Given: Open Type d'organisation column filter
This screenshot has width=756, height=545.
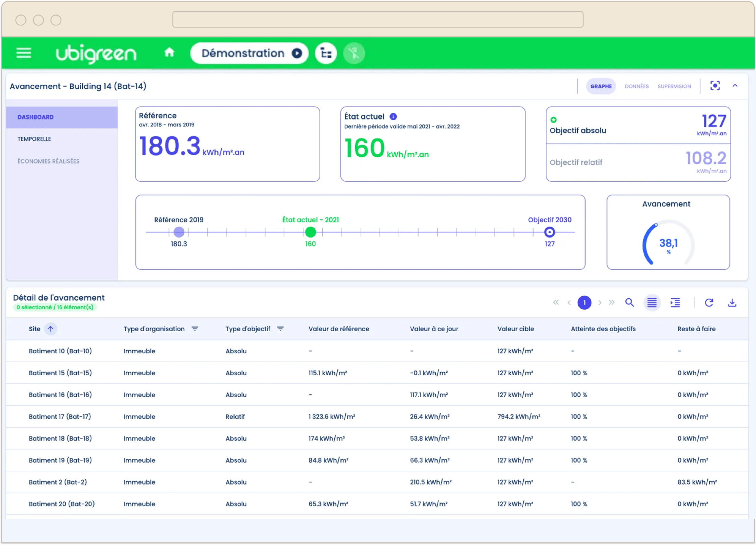Looking at the screenshot, I should click(195, 329).
